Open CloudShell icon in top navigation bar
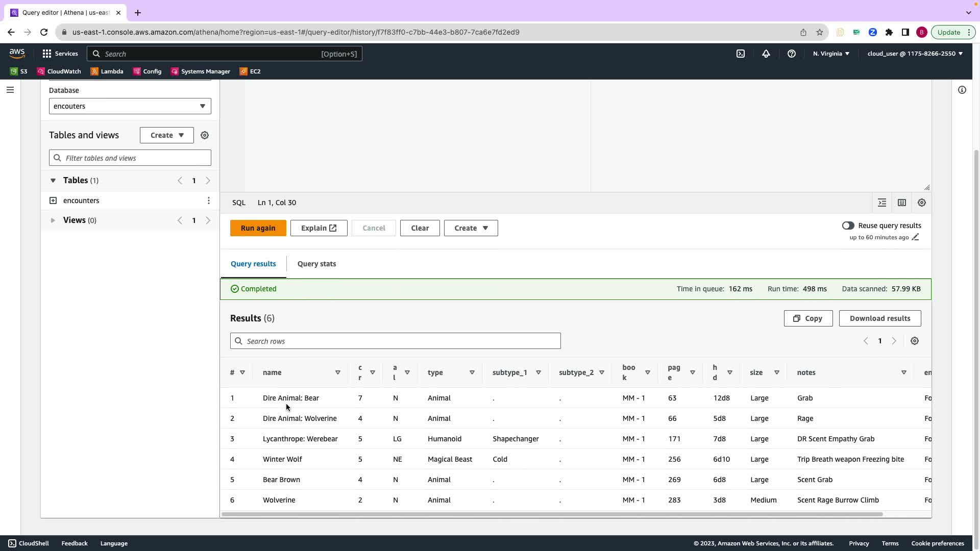This screenshot has width=980, height=551. [741, 54]
